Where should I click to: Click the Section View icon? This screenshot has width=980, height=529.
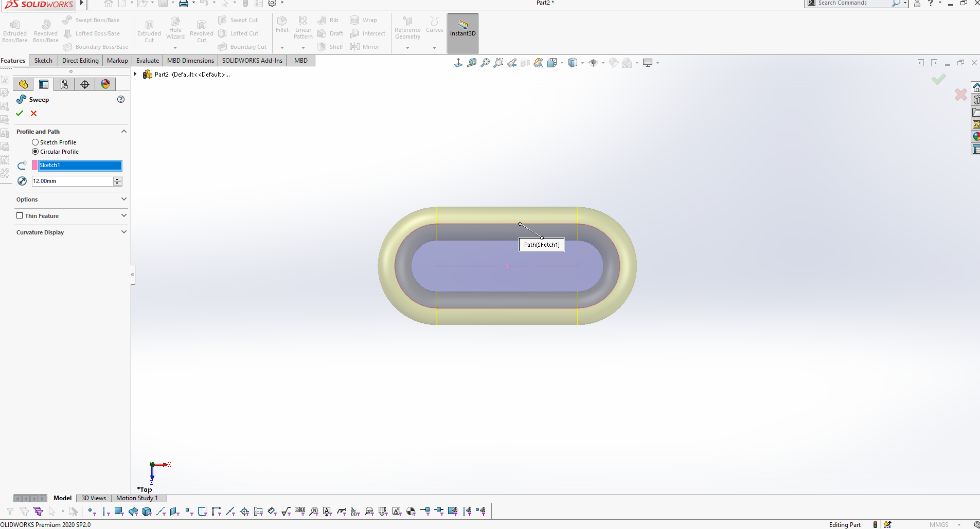[525, 63]
